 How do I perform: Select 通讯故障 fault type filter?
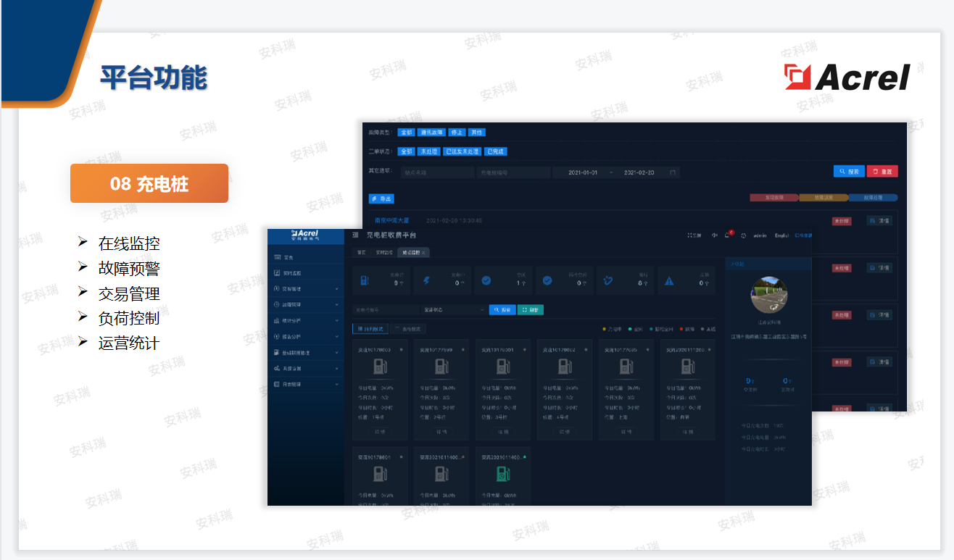[x=431, y=133]
